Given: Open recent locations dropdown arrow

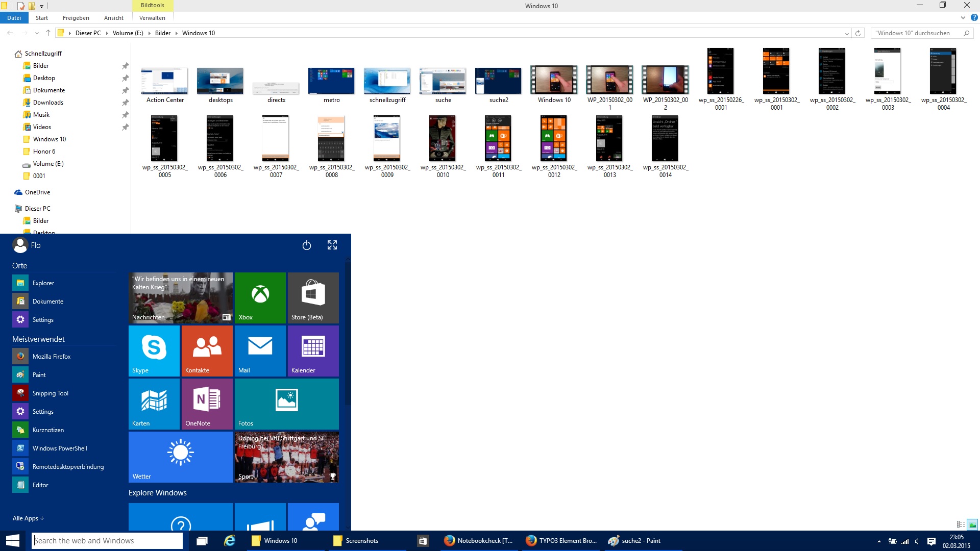Looking at the screenshot, I should coord(37,33).
